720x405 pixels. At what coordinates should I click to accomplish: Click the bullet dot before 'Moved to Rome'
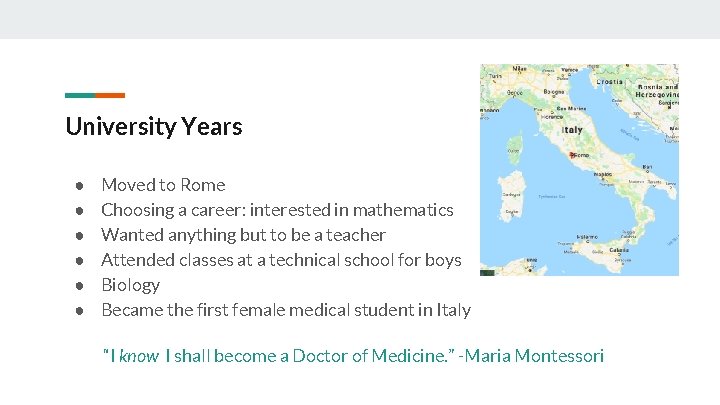point(77,185)
